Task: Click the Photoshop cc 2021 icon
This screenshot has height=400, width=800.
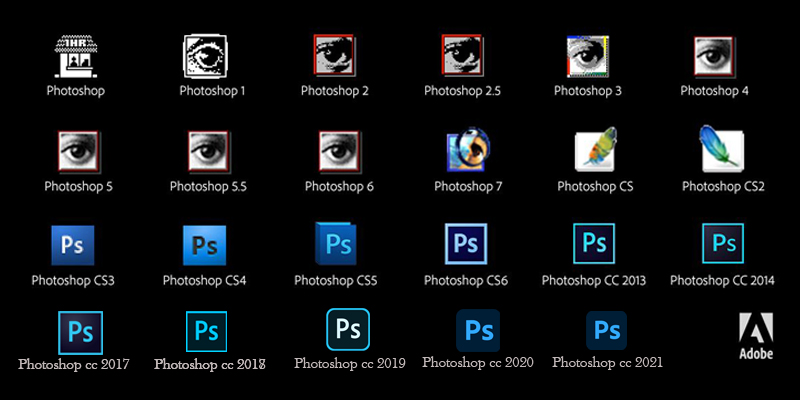Action: click(x=607, y=331)
